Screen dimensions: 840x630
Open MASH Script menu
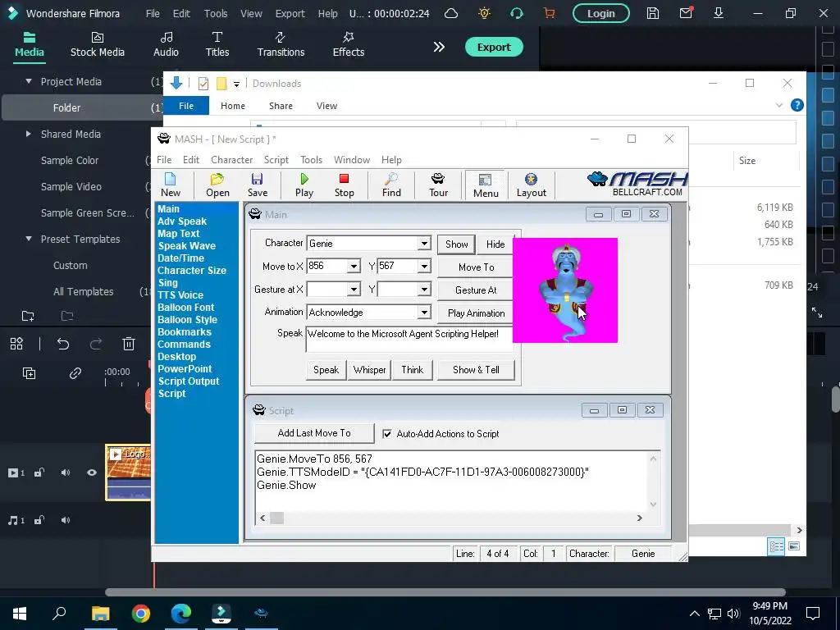click(x=276, y=160)
